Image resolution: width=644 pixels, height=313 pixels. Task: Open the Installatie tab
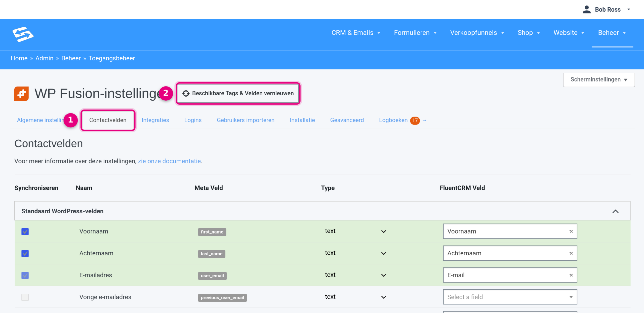click(302, 120)
